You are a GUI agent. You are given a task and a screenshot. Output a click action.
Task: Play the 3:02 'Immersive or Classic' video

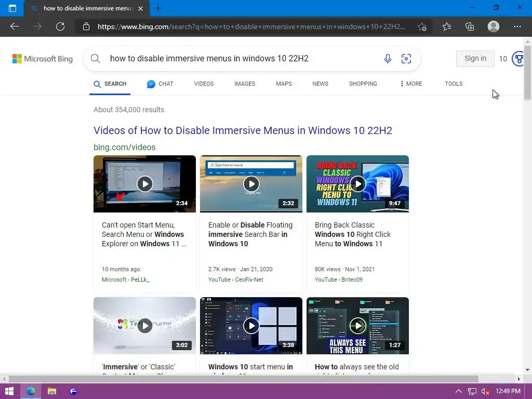(144, 326)
